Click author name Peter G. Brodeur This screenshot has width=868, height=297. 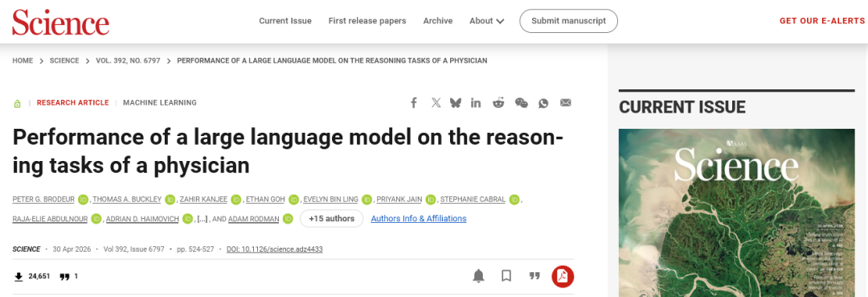click(x=43, y=200)
